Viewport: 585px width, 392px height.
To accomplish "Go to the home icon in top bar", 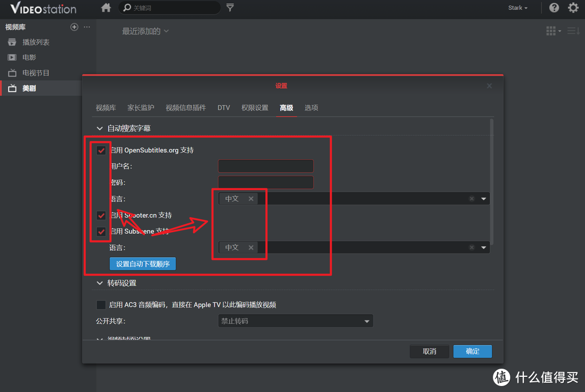I will (x=106, y=8).
